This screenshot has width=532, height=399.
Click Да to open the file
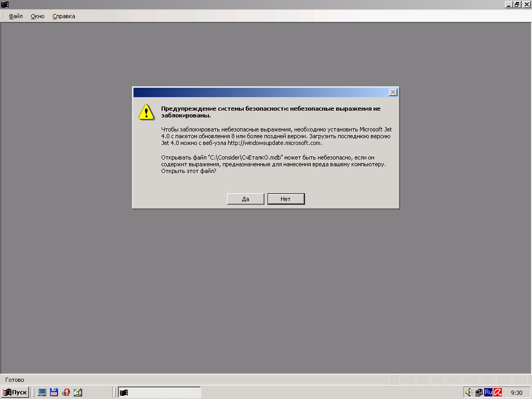point(245,199)
